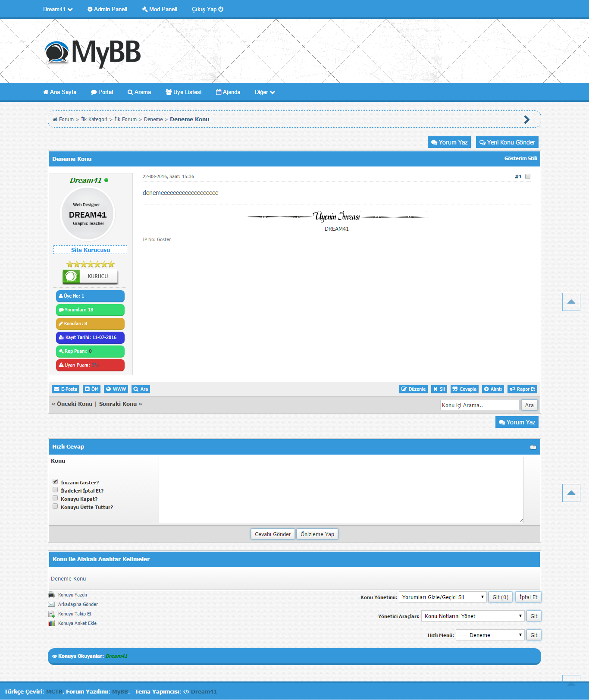Image resolution: width=589 pixels, height=700 pixels.
Task: Delete the post with Sil
Action: tap(439, 389)
